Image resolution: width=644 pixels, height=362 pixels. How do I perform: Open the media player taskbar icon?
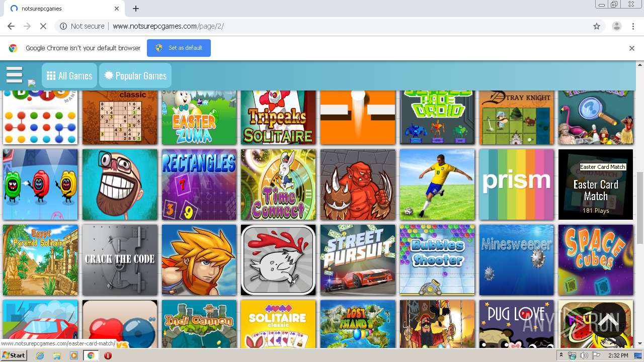pyautogui.click(x=74, y=355)
